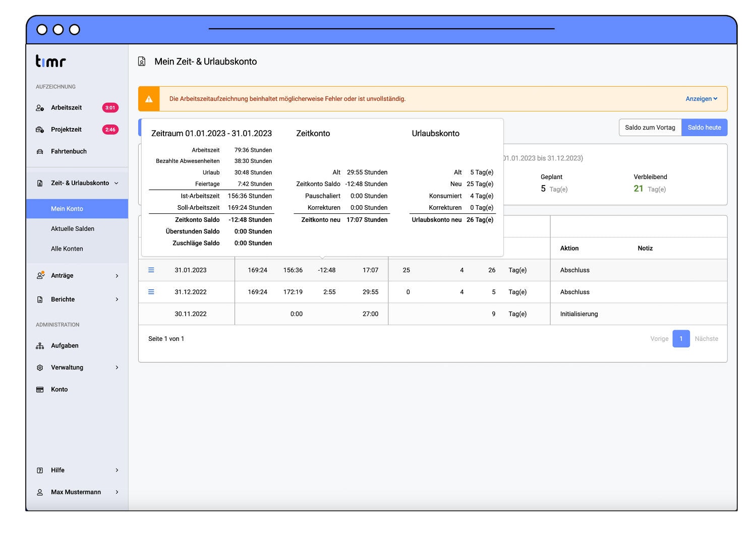Click the Projektzeit briefcase icon

coord(40,130)
